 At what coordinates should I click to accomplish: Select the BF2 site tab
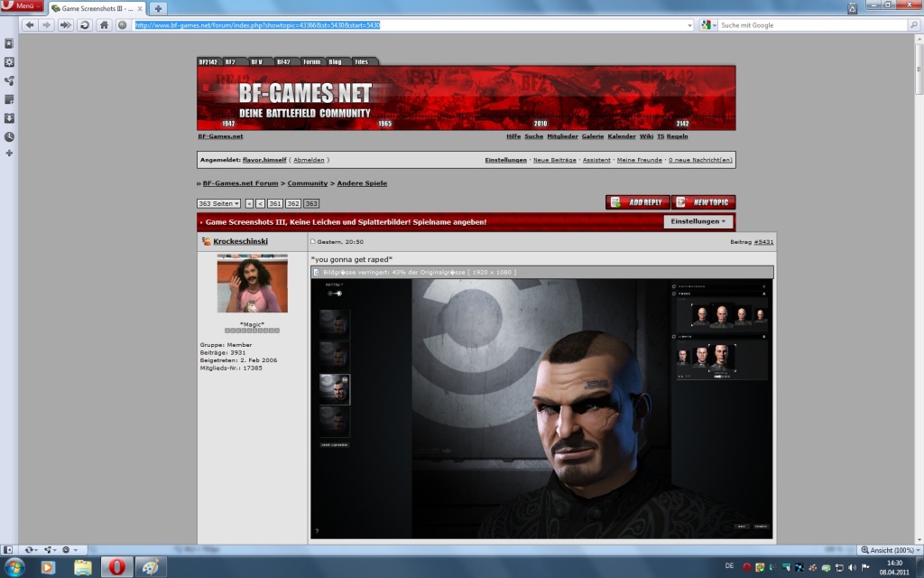[230, 62]
